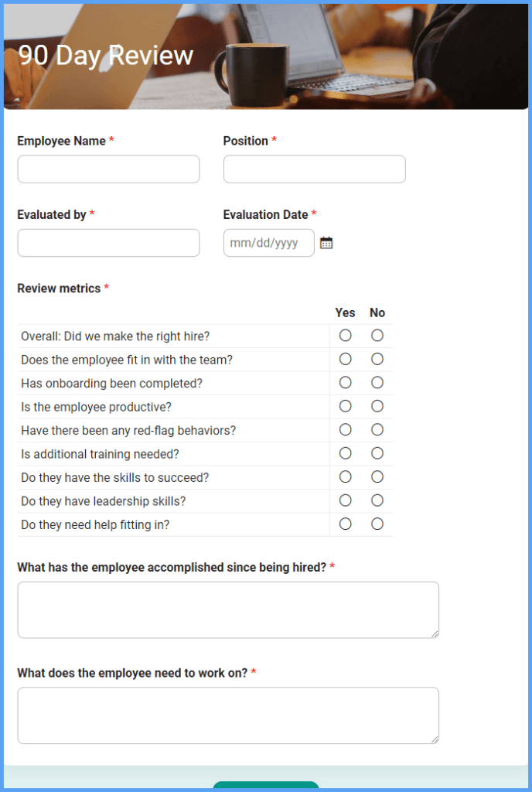Click the 'Yes' column header in Review metrics
This screenshot has width=532, height=792.
click(345, 312)
